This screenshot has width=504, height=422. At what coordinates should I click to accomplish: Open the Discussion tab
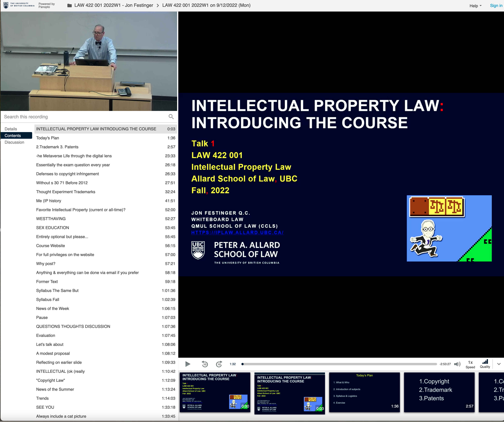14,142
